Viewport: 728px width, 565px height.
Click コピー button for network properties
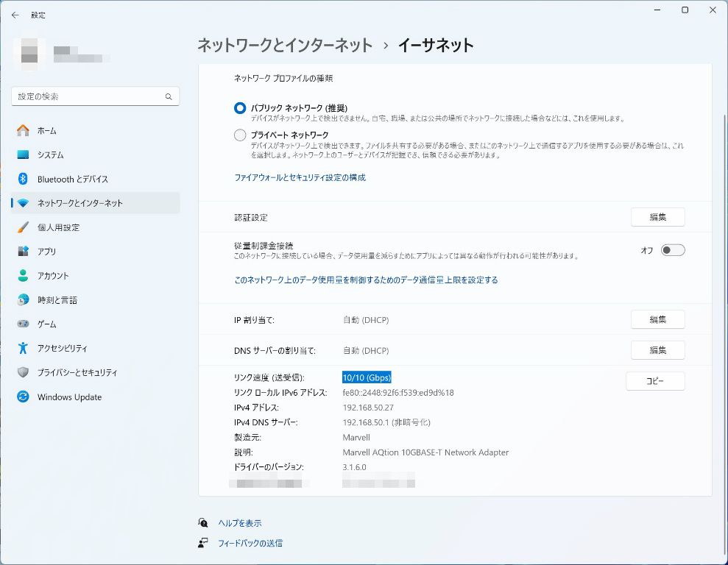(654, 381)
